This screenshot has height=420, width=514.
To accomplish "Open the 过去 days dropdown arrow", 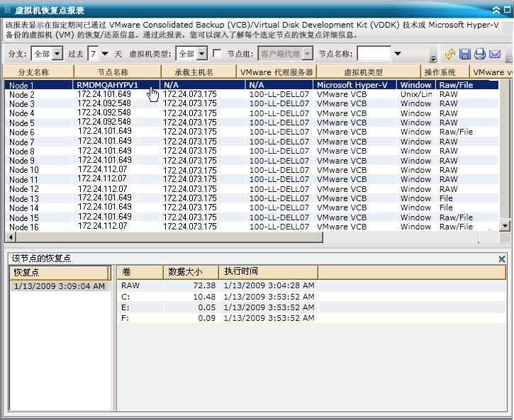I will coord(105,54).
